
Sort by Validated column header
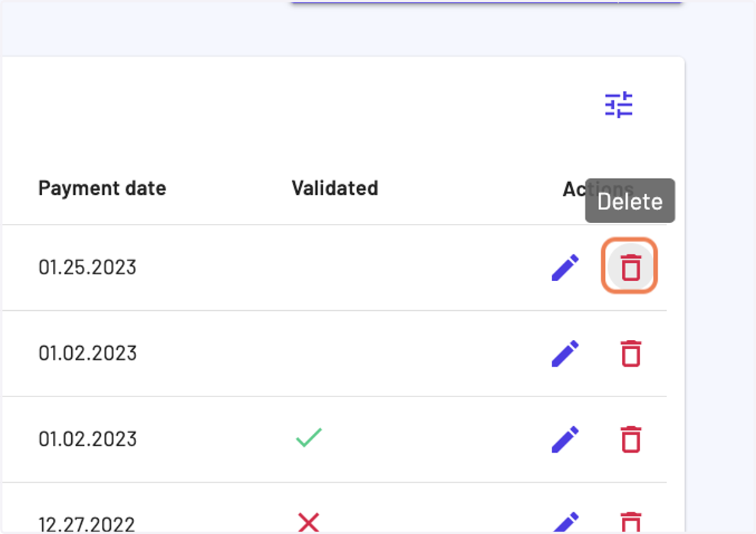pos(335,188)
